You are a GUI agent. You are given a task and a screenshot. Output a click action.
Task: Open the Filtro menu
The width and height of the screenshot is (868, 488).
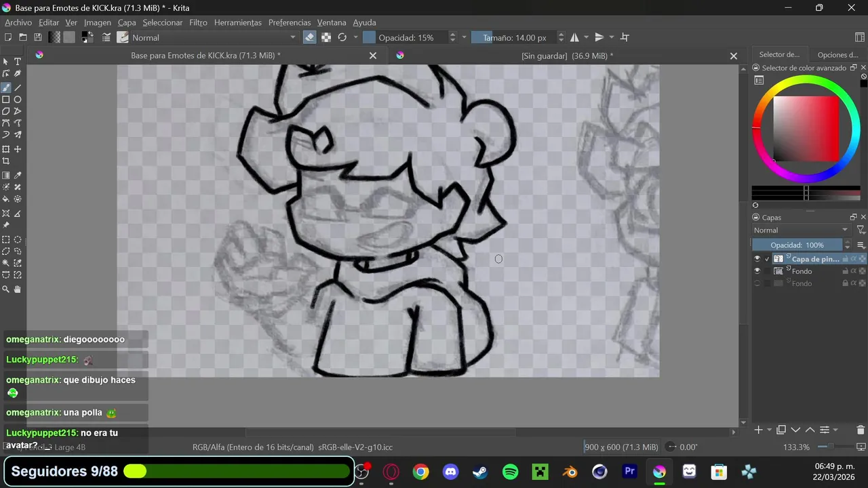click(x=198, y=22)
